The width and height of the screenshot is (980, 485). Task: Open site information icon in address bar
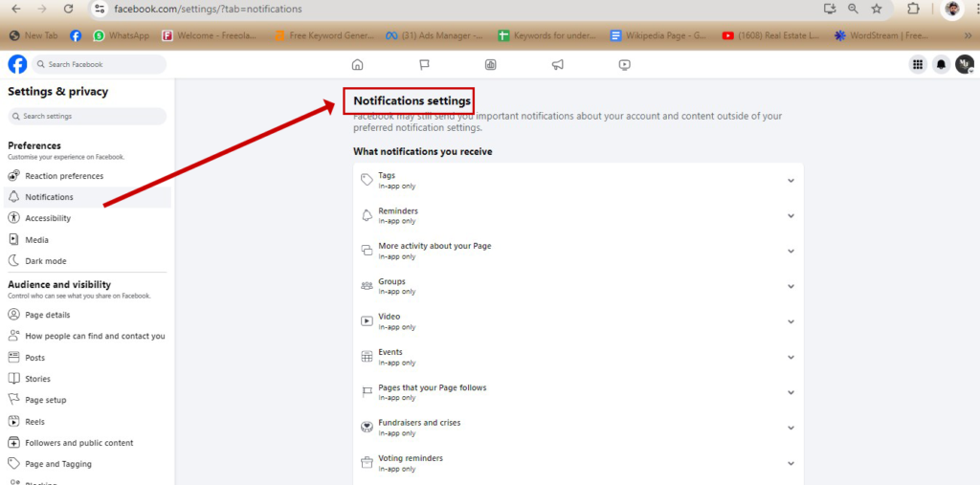pos(100,9)
